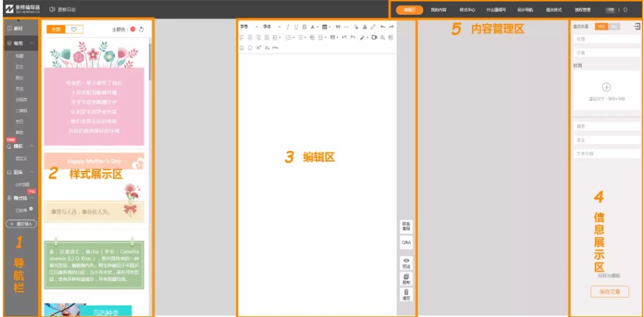Toggle bold formatting in editor toolbar
Image resolution: width=644 pixels, height=317 pixels.
[x=305, y=27]
